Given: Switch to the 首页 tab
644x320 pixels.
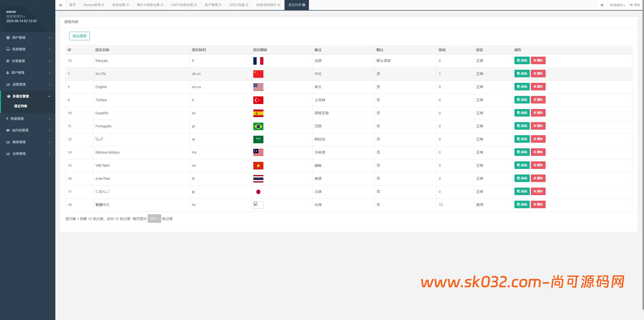Looking at the screenshot, I should tap(72, 5).
